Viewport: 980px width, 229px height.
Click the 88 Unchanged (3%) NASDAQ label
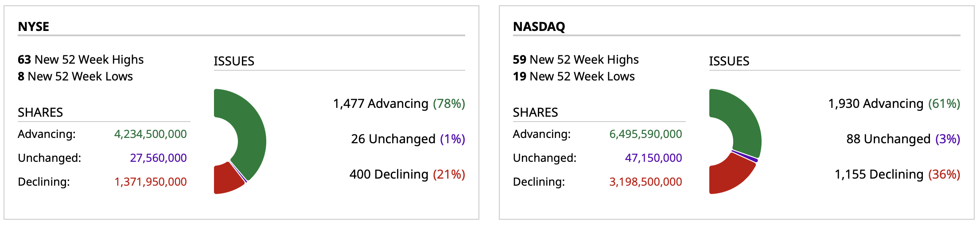(903, 139)
